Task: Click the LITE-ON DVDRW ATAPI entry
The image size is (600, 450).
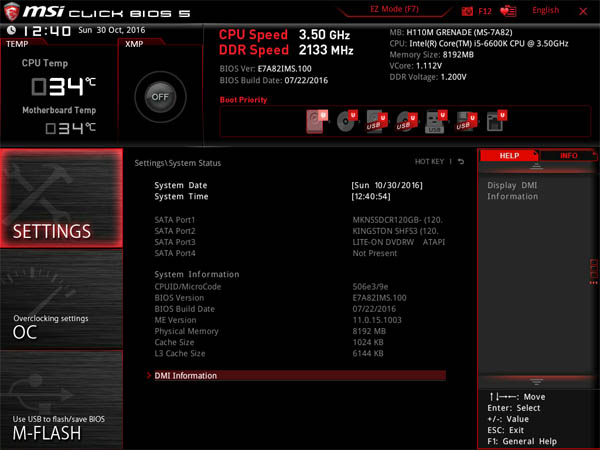Action: [x=398, y=242]
